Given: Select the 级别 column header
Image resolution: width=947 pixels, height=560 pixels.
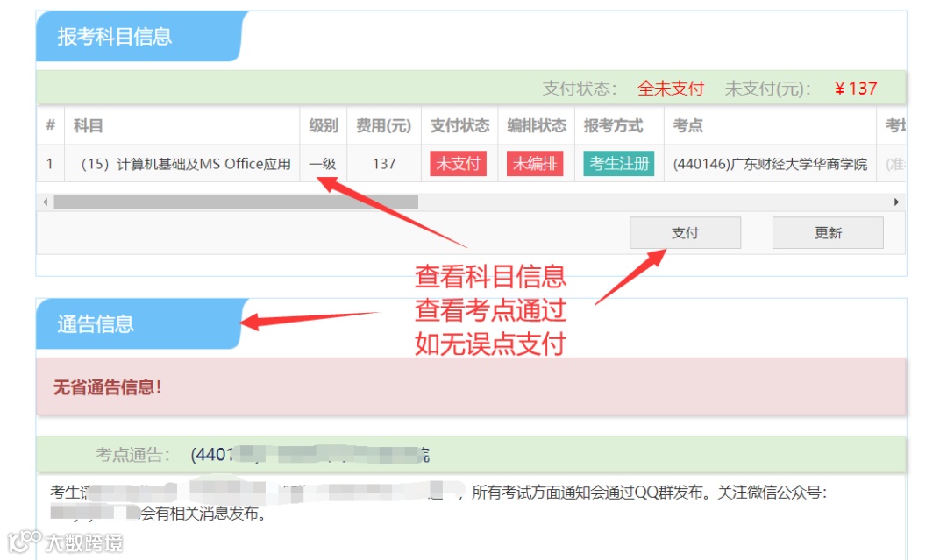Looking at the screenshot, I should 323,125.
